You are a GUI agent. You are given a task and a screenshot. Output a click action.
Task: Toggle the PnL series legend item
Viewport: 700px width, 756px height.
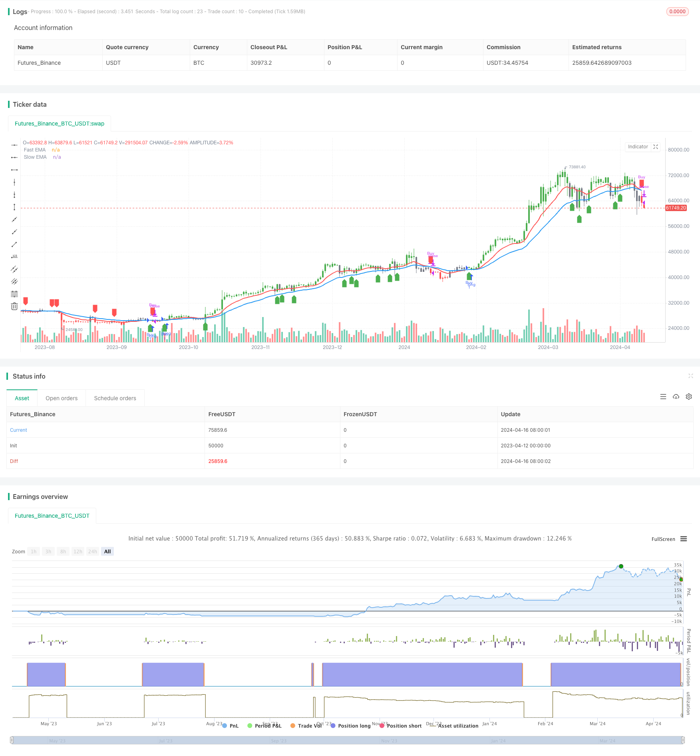click(231, 726)
